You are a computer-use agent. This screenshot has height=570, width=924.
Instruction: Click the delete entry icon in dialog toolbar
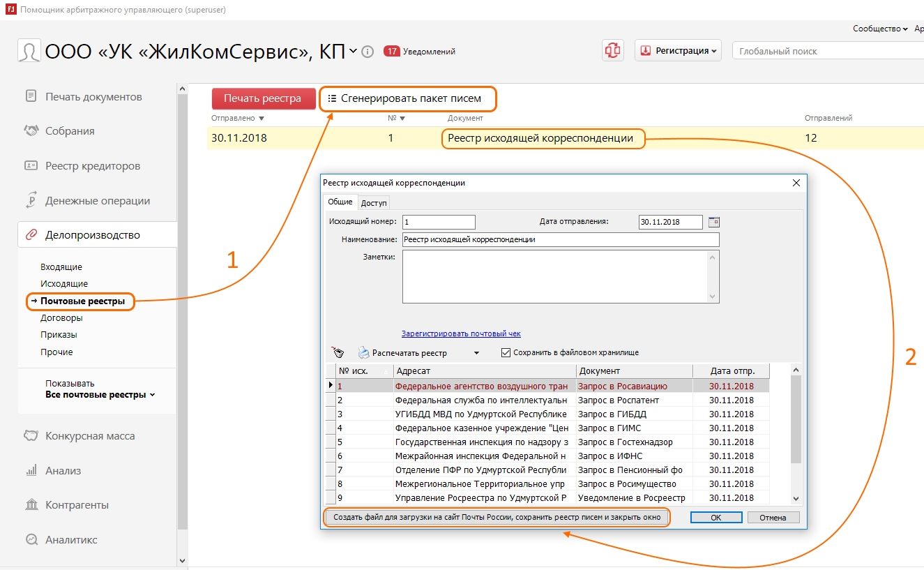pos(338,353)
